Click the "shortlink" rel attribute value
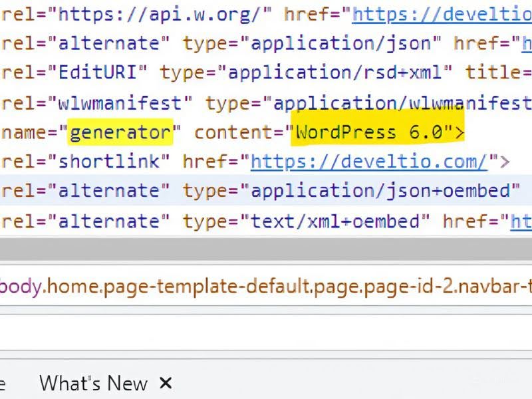This screenshot has width=532, height=399. click(109, 162)
